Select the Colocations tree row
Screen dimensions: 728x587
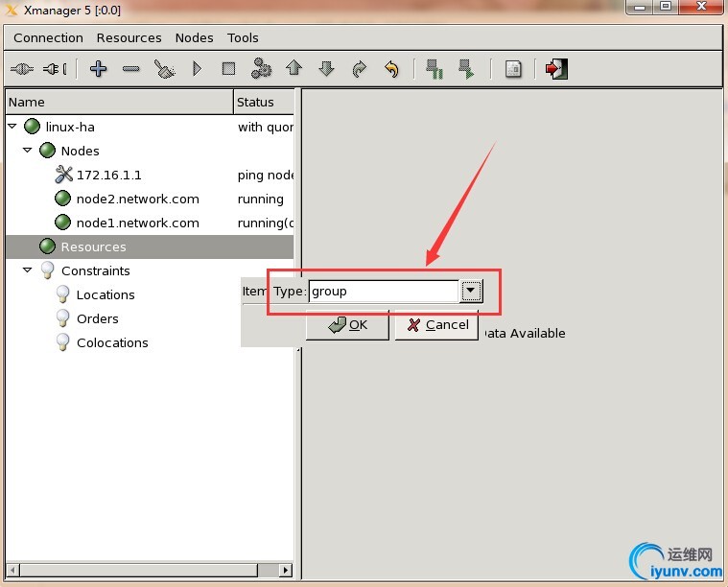112,342
